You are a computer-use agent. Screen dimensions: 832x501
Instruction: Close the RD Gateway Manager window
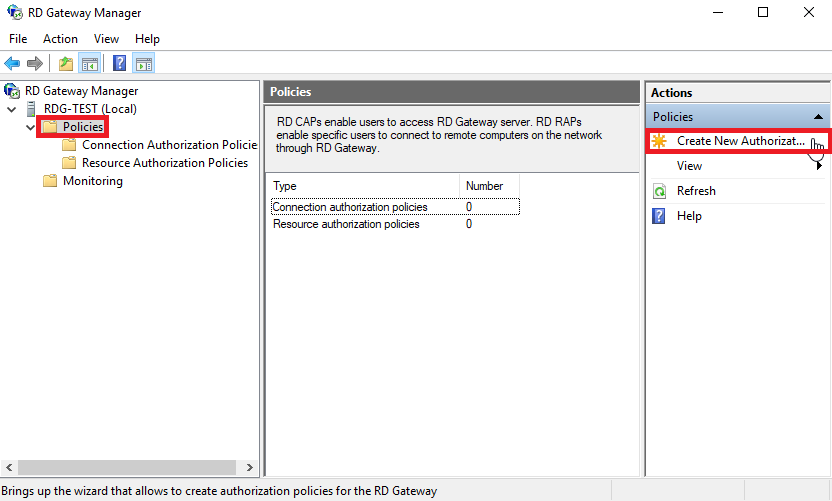(x=809, y=12)
